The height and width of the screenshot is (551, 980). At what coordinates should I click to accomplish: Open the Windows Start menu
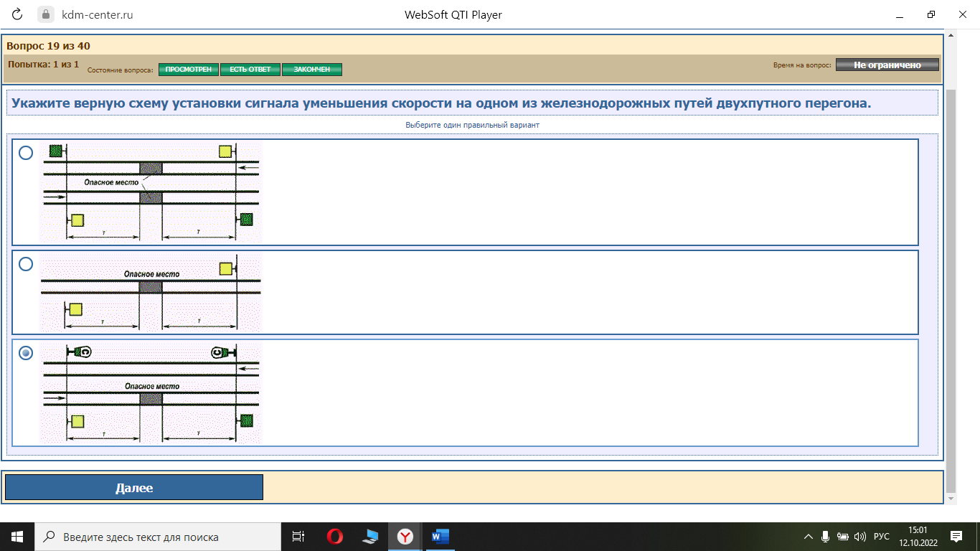[x=17, y=537]
